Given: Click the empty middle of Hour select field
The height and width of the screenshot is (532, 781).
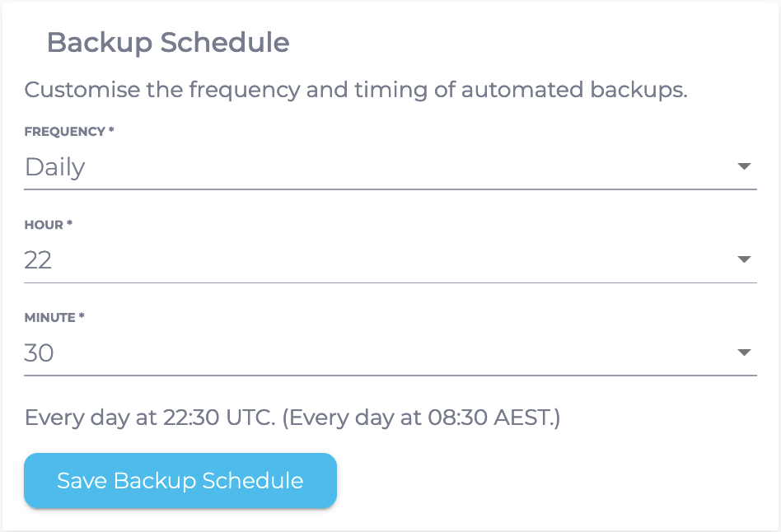Looking at the screenshot, I should click(x=387, y=260).
